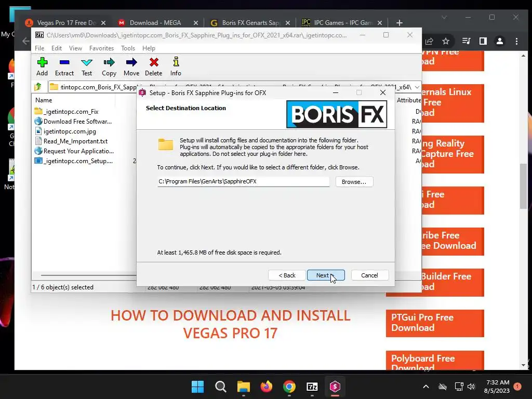
Task: Click the network icon in system tray
Action: pyautogui.click(x=459, y=387)
